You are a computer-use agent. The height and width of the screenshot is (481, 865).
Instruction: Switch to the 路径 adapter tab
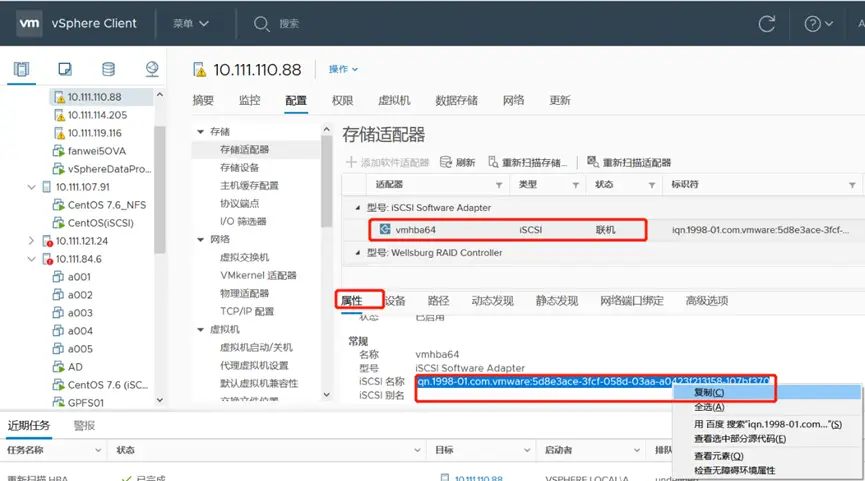click(439, 301)
